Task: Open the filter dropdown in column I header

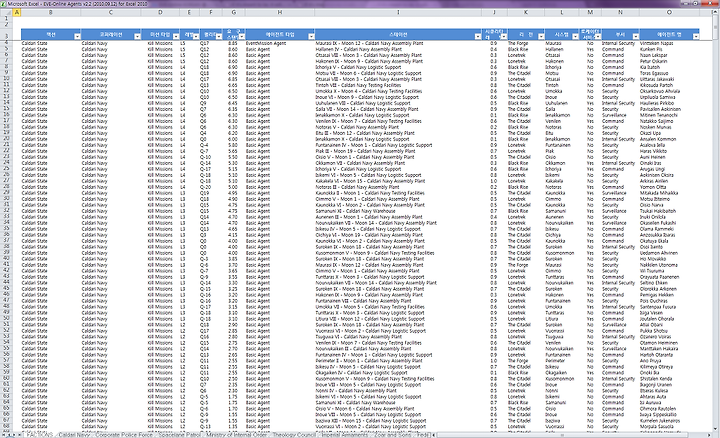Action: (x=478, y=36)
